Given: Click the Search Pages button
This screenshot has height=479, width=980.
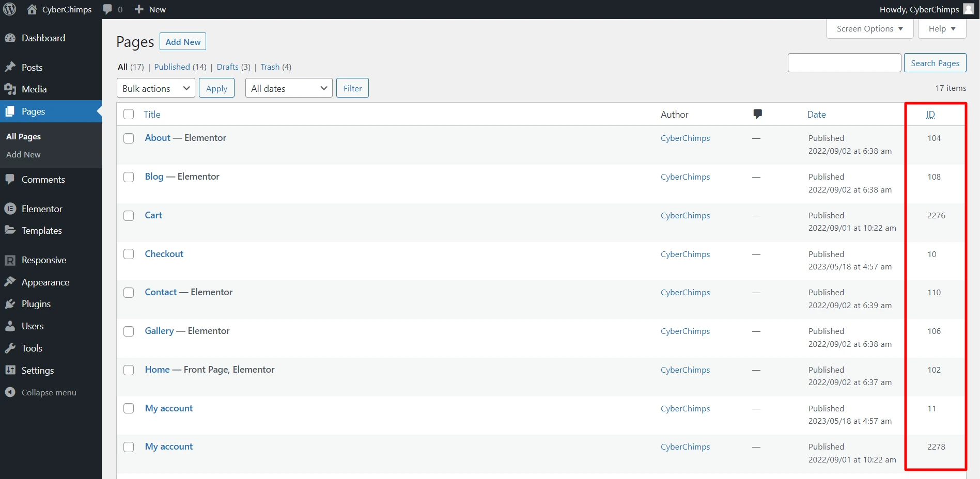Looking at the screenshot, I should [x=935, y=63].
